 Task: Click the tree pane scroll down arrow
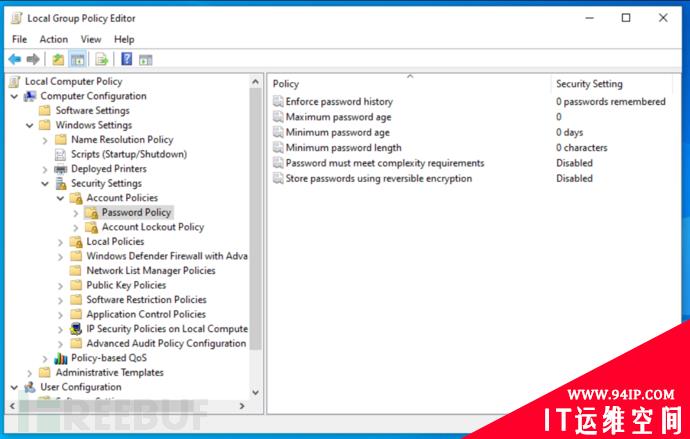pos(256,392)
